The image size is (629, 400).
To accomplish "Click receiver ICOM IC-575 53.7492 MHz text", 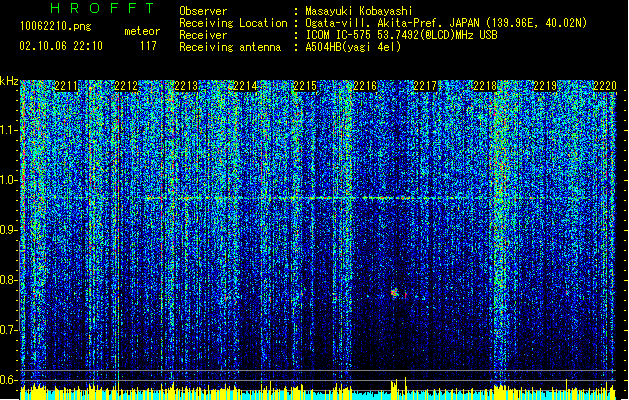I will [x=401, y=35].
